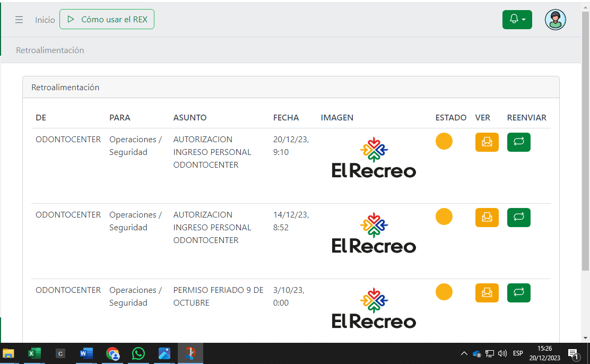
Task: Open the OneDrive tray icon
Action: click(477, 353)
